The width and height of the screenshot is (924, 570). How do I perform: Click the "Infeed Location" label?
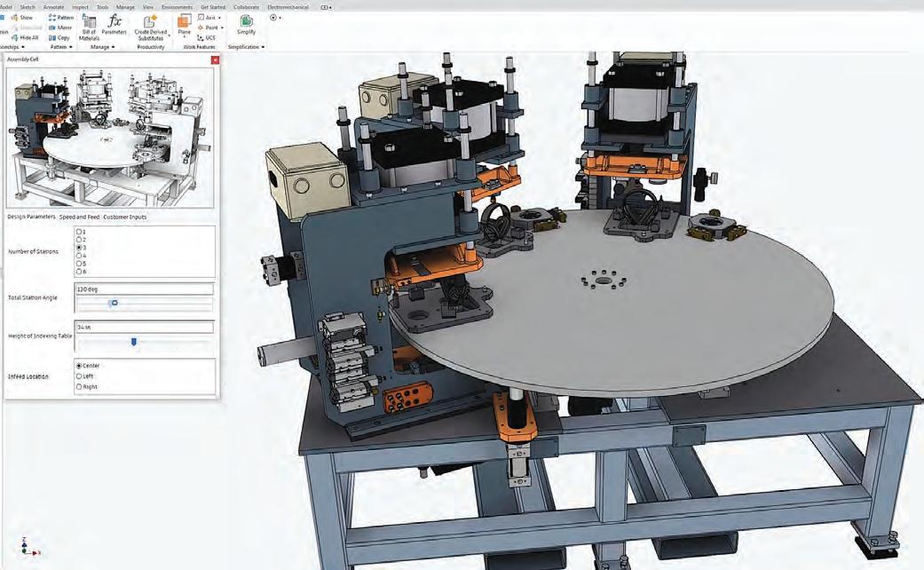tap(28, 376)
